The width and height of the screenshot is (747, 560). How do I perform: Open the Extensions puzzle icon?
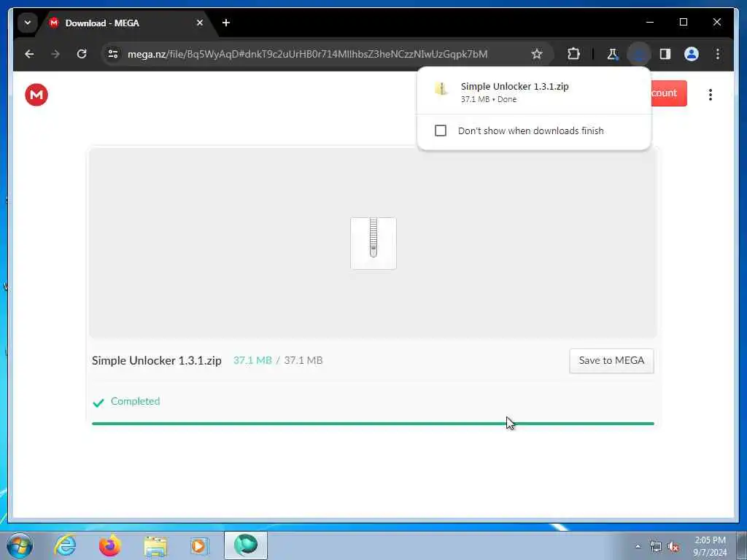[573, 54]
